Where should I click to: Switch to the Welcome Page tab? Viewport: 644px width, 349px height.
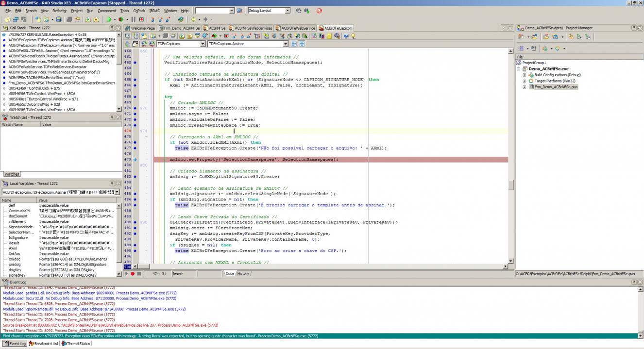click(139, 28)
